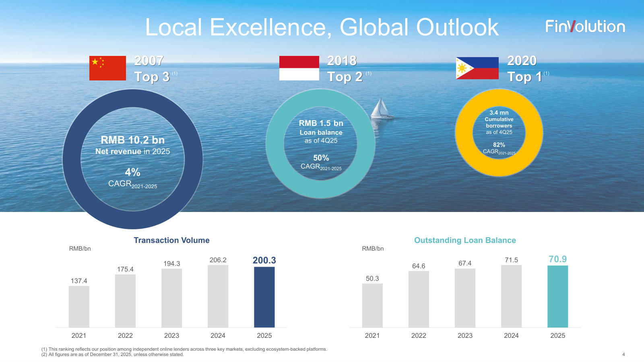Click the '2018' year label

(342, 61)
